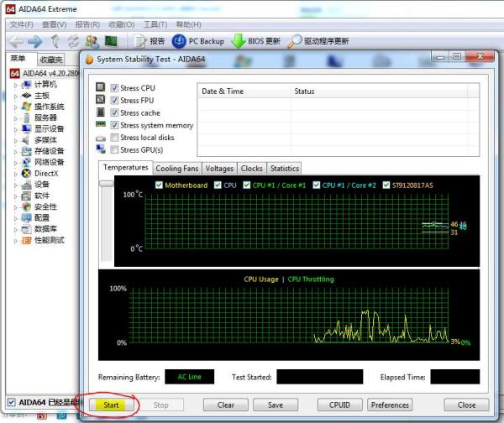This screenshot has width=504, height=423.
Task: Open the 工具(T) menu
Action: [155, 25]
